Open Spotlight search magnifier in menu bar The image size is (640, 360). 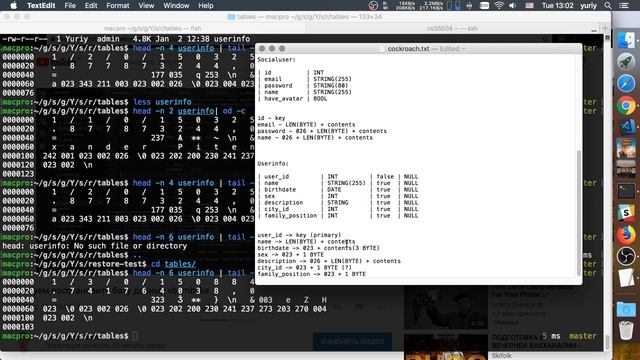point(608,5)
